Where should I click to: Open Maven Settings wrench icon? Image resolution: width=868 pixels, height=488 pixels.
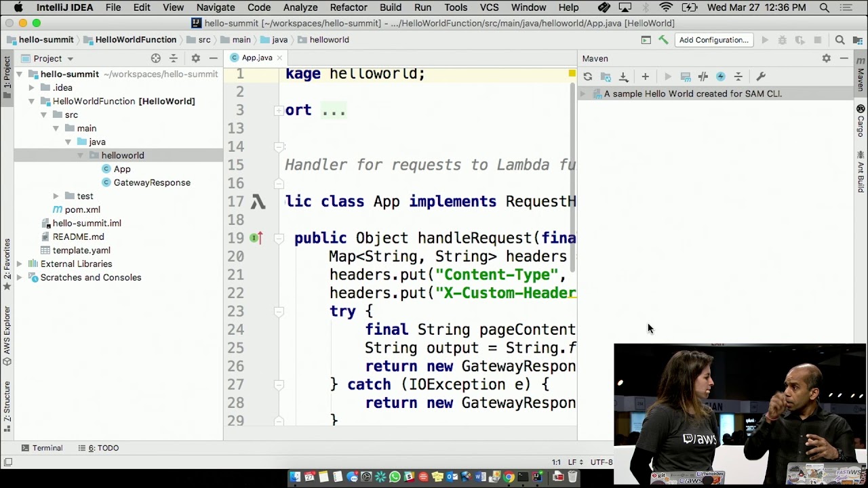761,77
